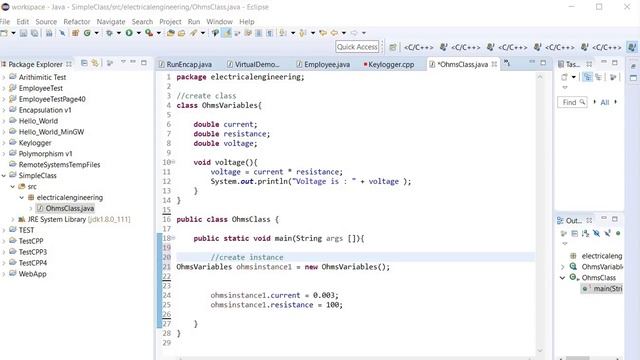Open the Window menu
Screen dimensions: 640x360
(219, 22)
